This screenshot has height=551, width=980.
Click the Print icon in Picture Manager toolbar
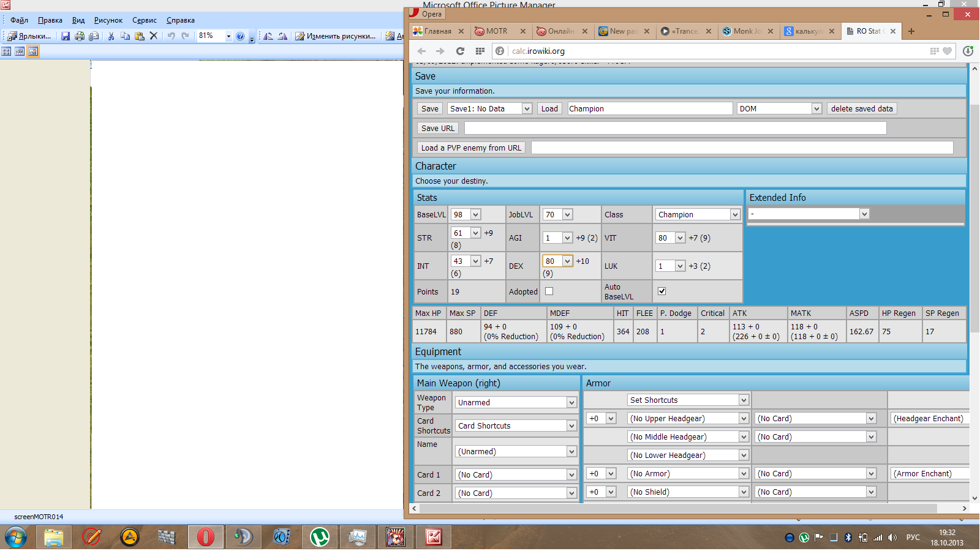click(80, 36)
